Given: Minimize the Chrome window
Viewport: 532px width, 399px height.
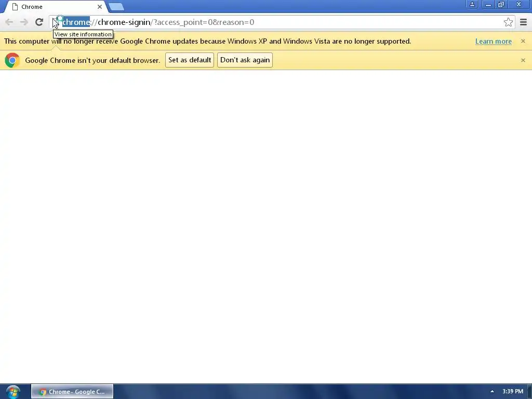Looking at the screenshot, I should tap(488, 4).
